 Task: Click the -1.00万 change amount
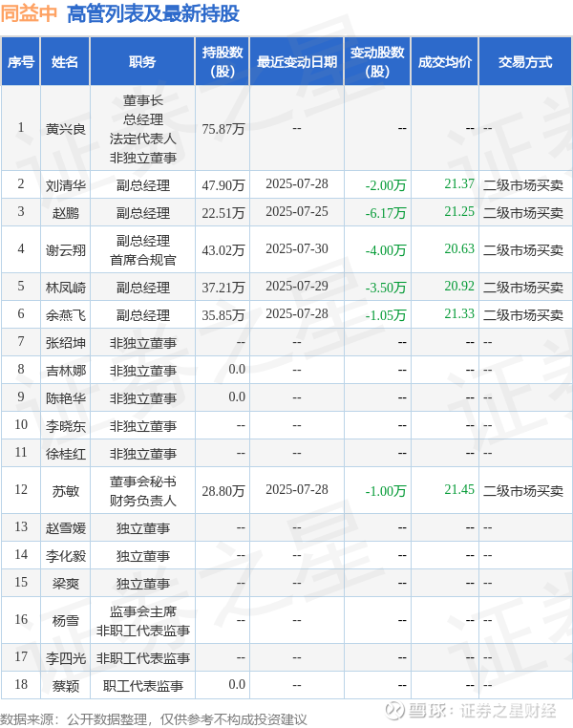click(386, 491)
